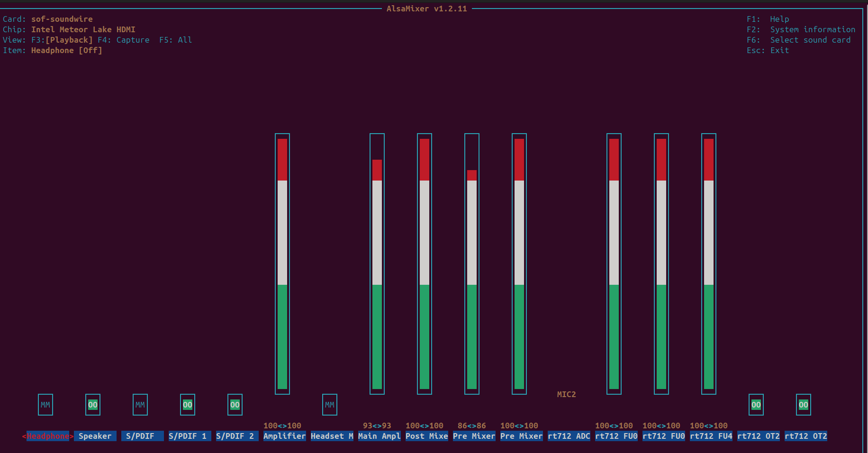Toggle the OO box above the final rt712 OT2

coord(804,405)
